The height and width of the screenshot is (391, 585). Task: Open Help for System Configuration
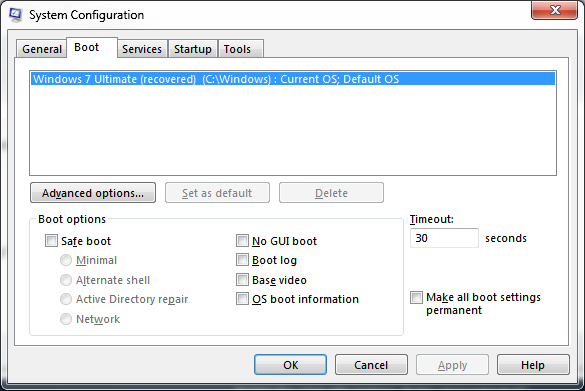click(533, 365)
